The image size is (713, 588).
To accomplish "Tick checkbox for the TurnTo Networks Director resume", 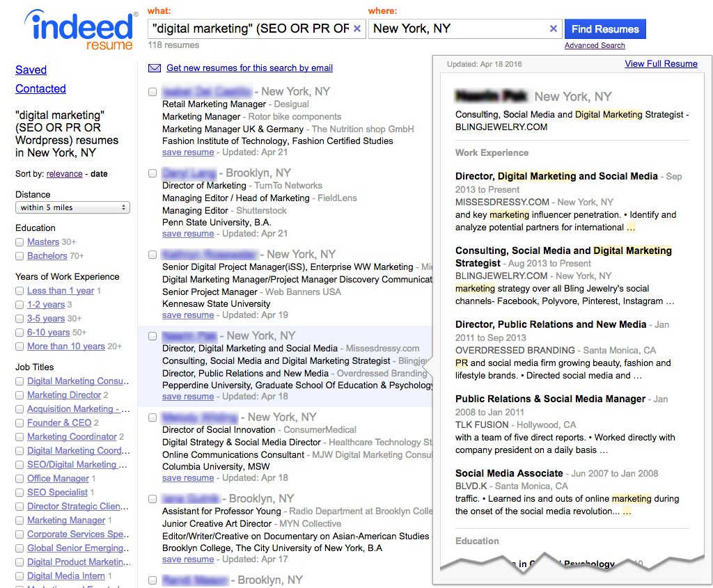I will point(152,173).
